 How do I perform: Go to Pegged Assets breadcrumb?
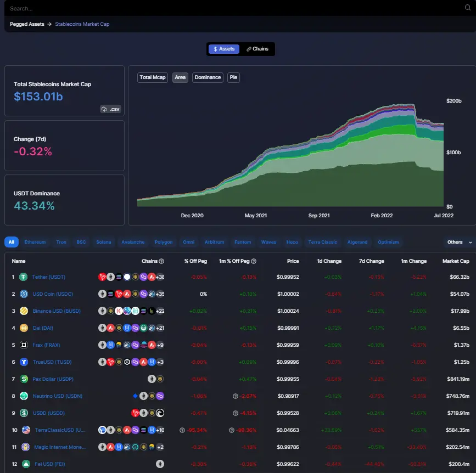pyautogui.click(x=27, y=24)
